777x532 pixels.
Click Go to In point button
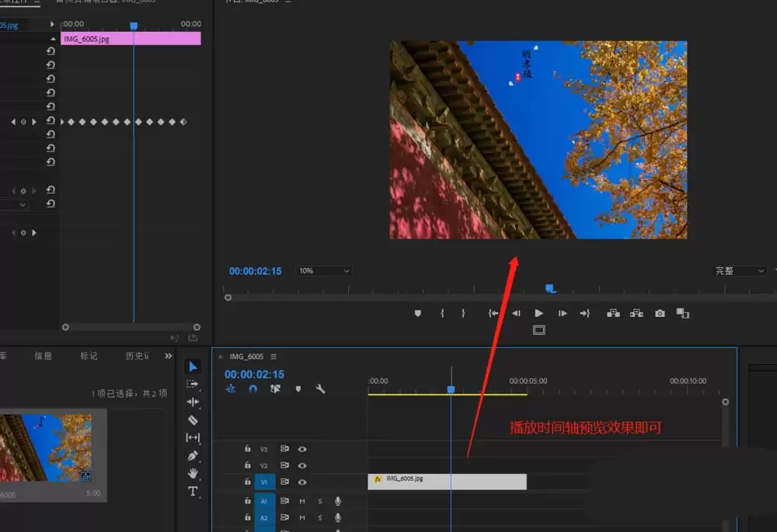pos(492,313)
